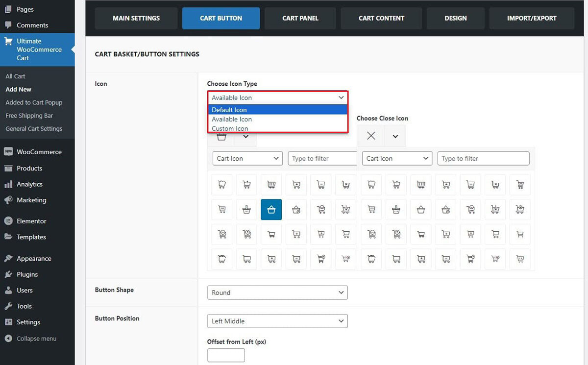Click the Type to filter field under Choose Close Icon

coord(483,158)
